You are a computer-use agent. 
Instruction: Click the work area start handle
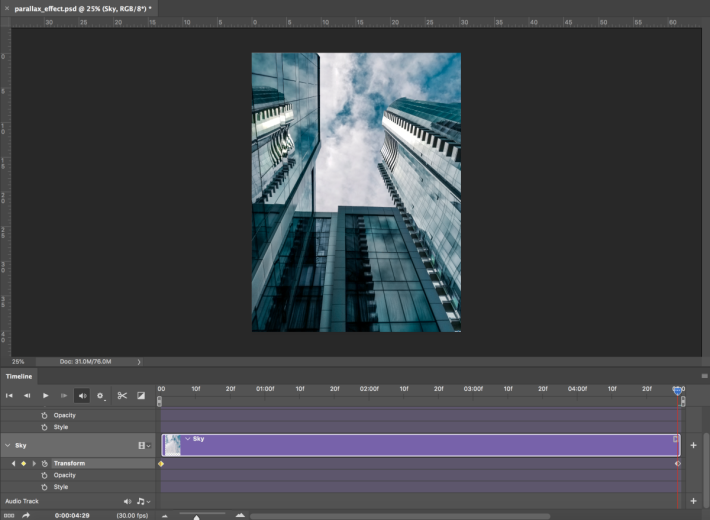159,401
